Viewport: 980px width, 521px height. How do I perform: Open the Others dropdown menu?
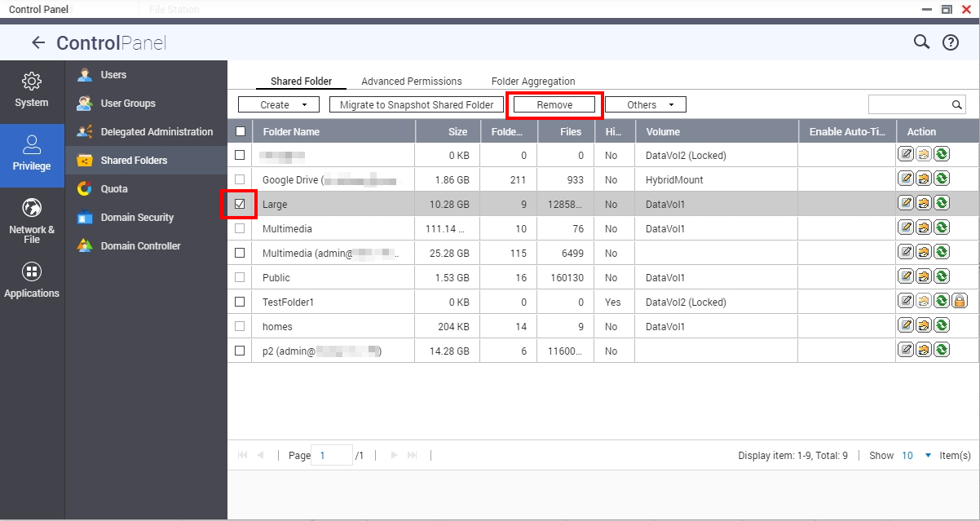point(645,104)
